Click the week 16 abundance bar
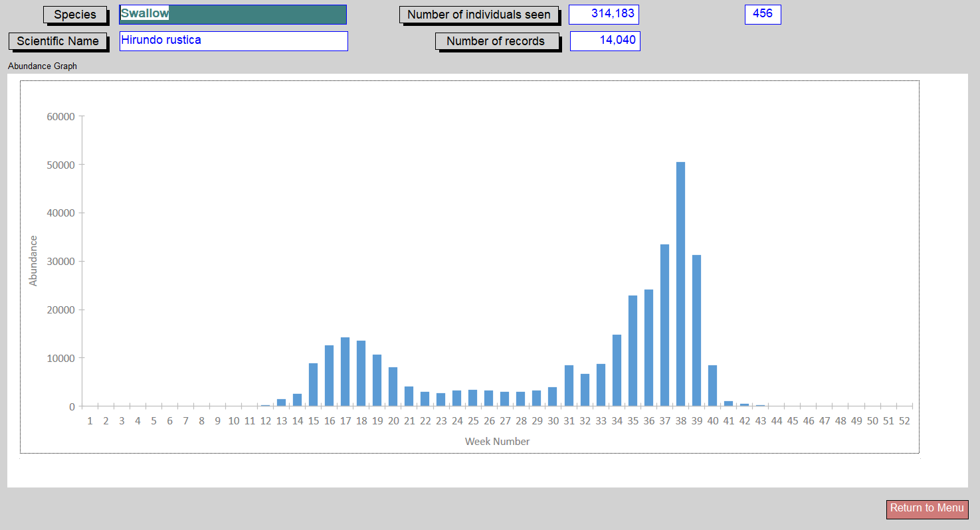 click(329, 376)
